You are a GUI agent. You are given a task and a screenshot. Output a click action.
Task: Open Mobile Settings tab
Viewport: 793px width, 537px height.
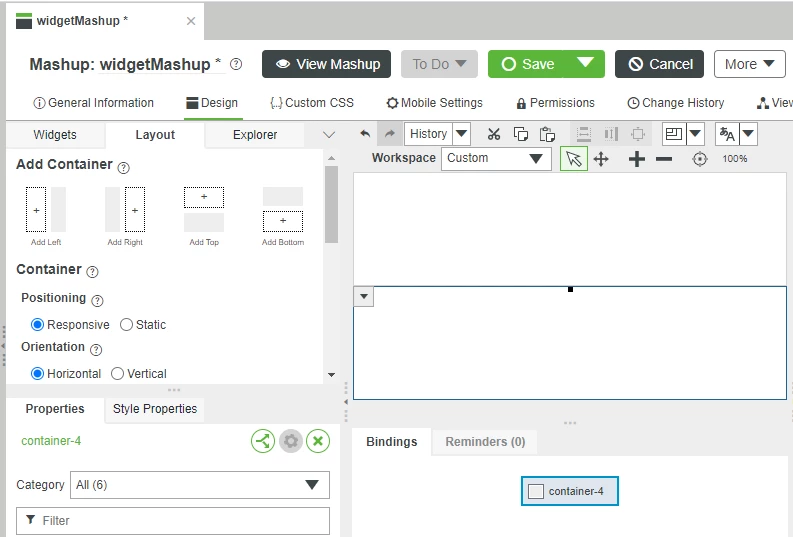click(434, 103)
